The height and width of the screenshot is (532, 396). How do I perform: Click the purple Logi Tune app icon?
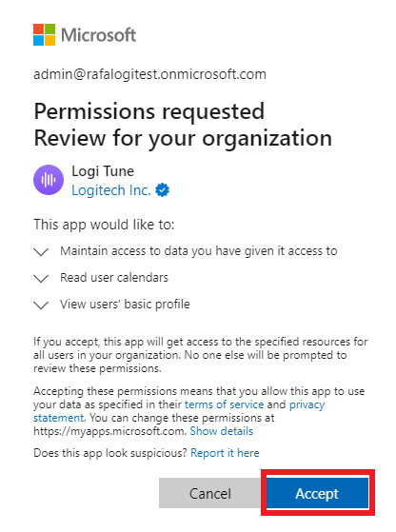pyautogui.click(x=49, y=180)
